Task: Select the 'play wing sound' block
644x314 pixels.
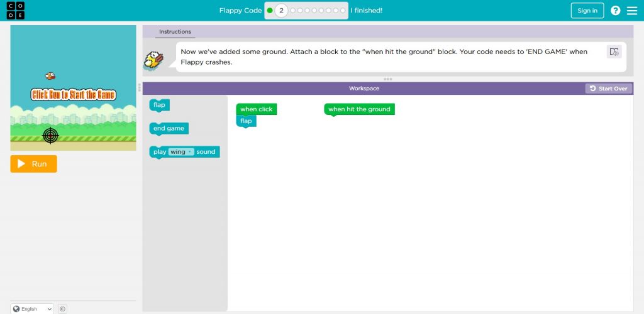Action: [184, 152]
